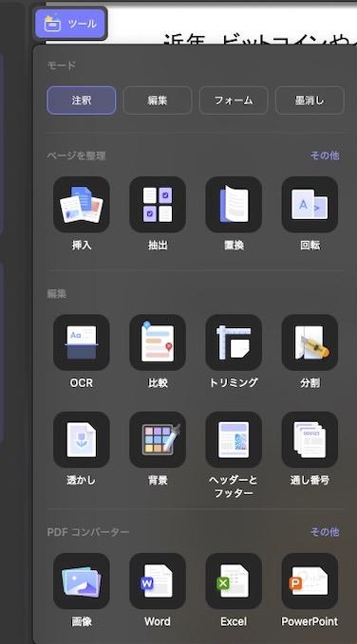Open the 通し番号 numbering tool
This screenshot has height=644, width=357.
[310, 439]
